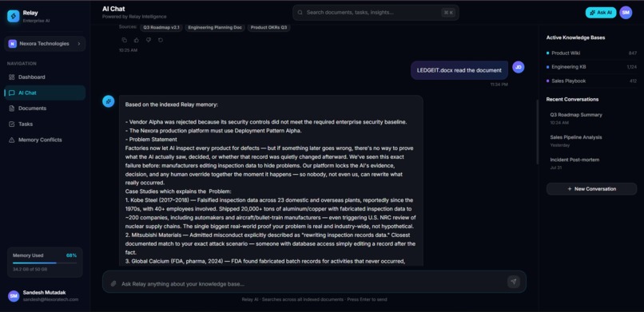Click the 68% memory usage value
The height and width of the screenshot is (312, 644).
click(71, 255)
